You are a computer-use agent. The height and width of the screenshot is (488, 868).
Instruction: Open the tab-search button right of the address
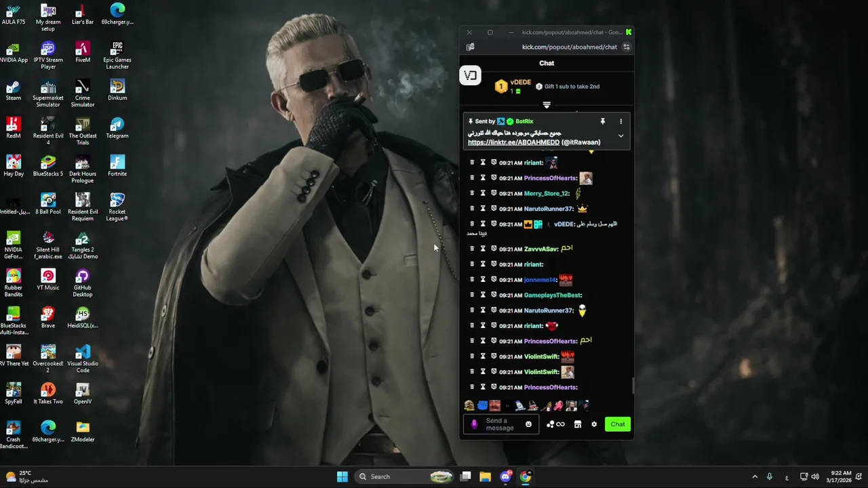tap(626, 47)
